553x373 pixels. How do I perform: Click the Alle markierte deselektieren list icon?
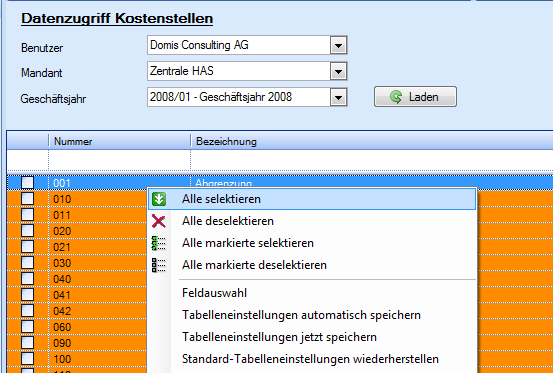click(159, 265)
